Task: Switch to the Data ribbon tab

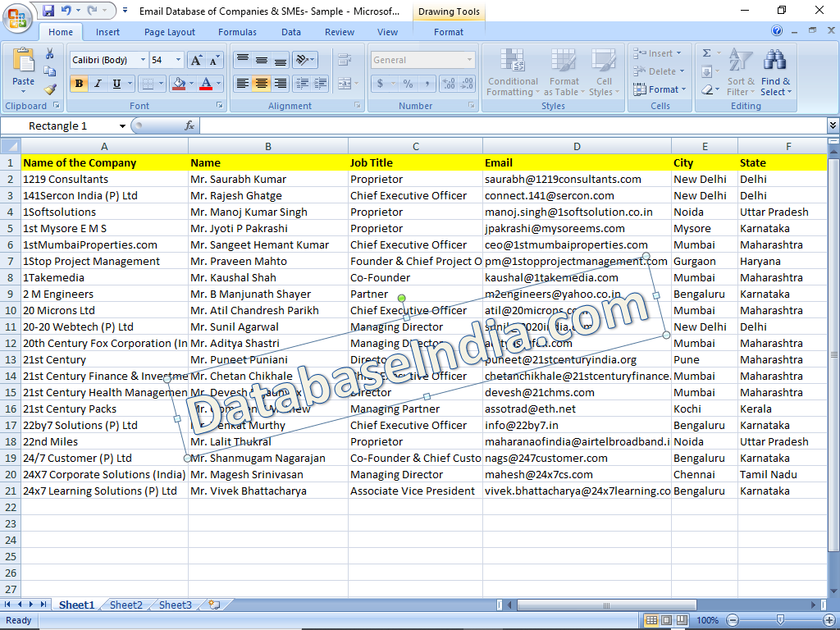Action: [x=291, y=32]
